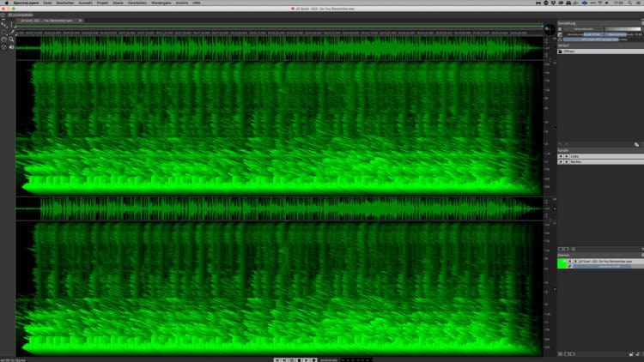The height and width of the screenshot is (362, 644).
Task: Open the Verarbeiten menu
Action: coord(137,3)
